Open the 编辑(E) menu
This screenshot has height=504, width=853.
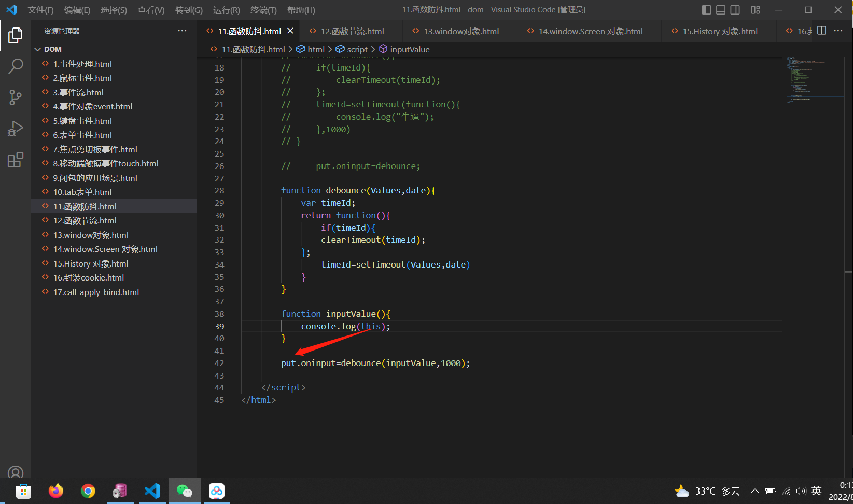pos(77,10)
